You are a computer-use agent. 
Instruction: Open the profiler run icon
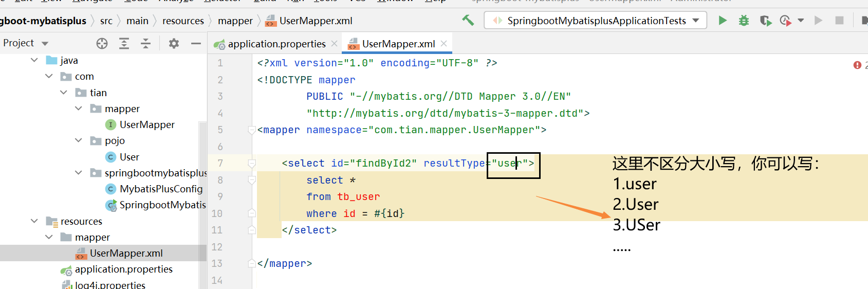785,21
